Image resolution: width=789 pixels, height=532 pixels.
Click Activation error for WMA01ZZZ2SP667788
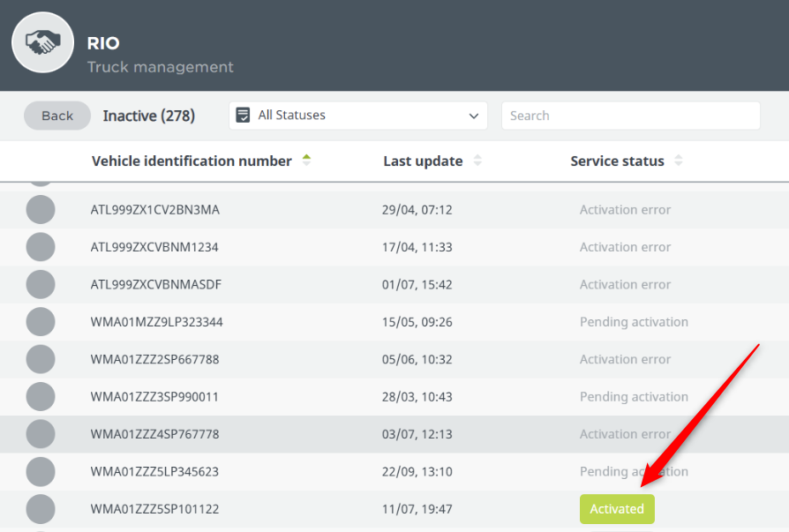coord(625,360)
